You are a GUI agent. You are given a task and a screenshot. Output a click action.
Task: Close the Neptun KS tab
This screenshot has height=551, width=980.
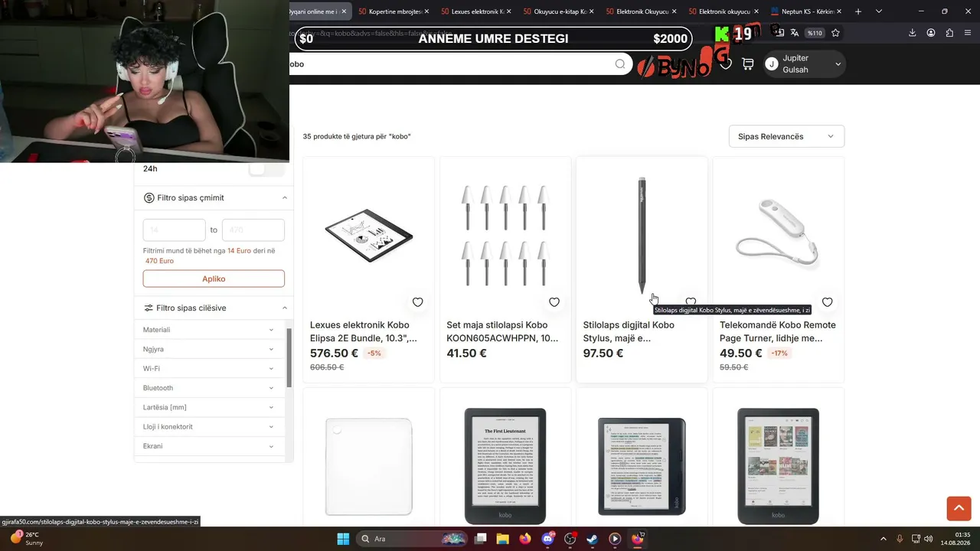click(839, 11)
